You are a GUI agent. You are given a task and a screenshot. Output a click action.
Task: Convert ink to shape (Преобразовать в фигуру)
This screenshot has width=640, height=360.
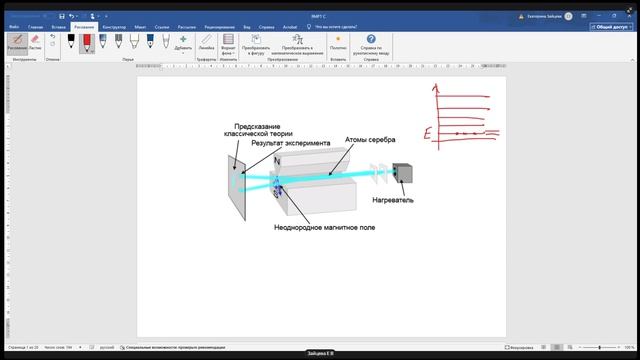point(256,45)
